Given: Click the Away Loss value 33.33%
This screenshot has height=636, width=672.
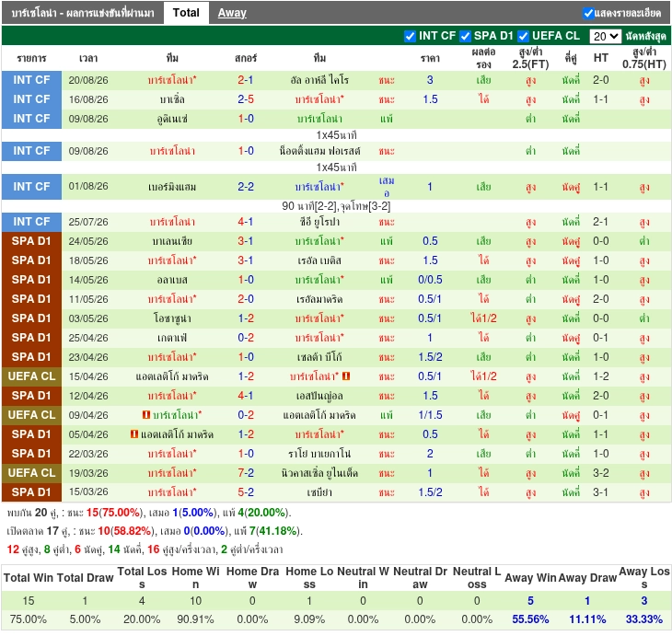Looking at the screenshot, I should [x=644, y=619].
